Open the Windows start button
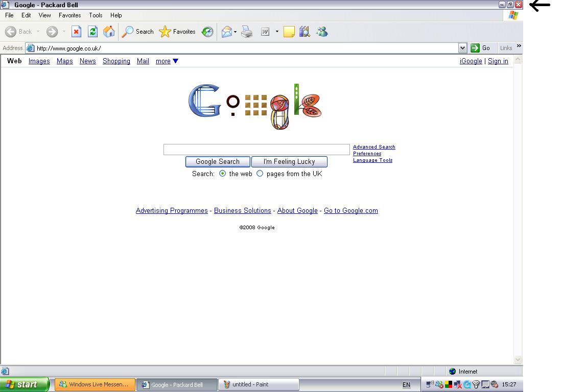562x392 pixels. [25, 384]
